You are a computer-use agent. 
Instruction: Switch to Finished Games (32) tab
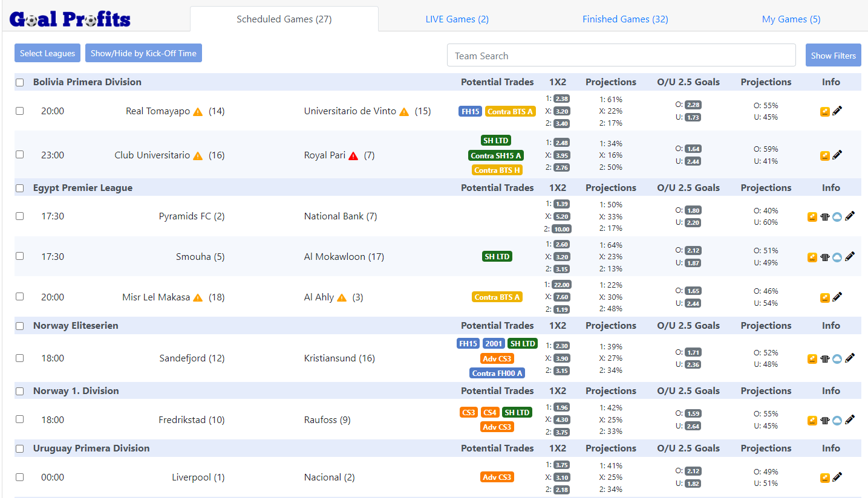(625, 19)
